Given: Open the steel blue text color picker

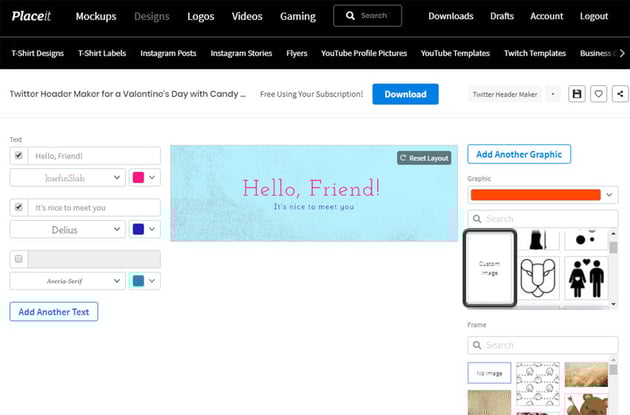Looking at the screenshot, I should click(145, 281).
